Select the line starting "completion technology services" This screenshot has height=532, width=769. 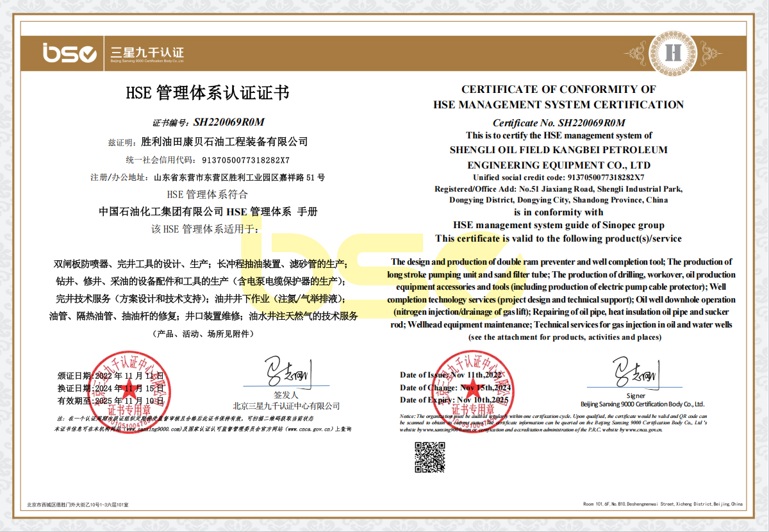point(561,300)
